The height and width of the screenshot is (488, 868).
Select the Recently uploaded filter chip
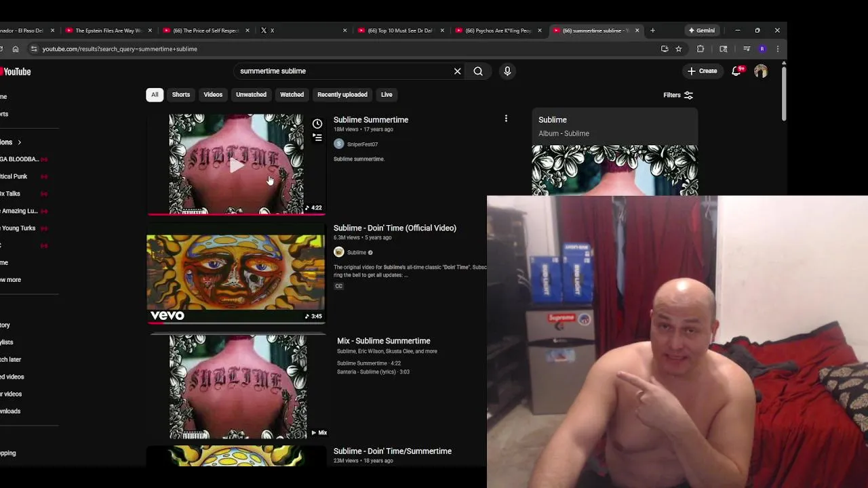(x=342, y=95)
